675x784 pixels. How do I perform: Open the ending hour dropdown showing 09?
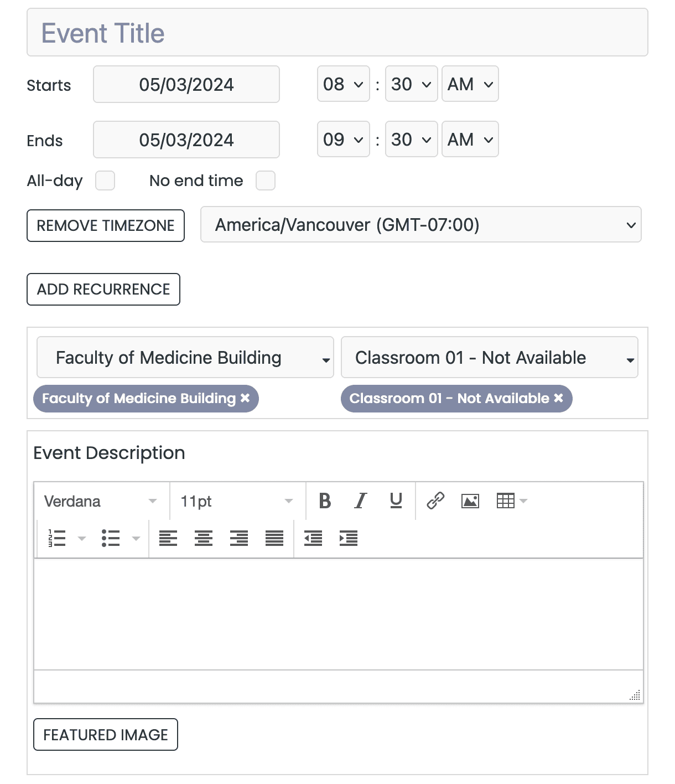343,139
